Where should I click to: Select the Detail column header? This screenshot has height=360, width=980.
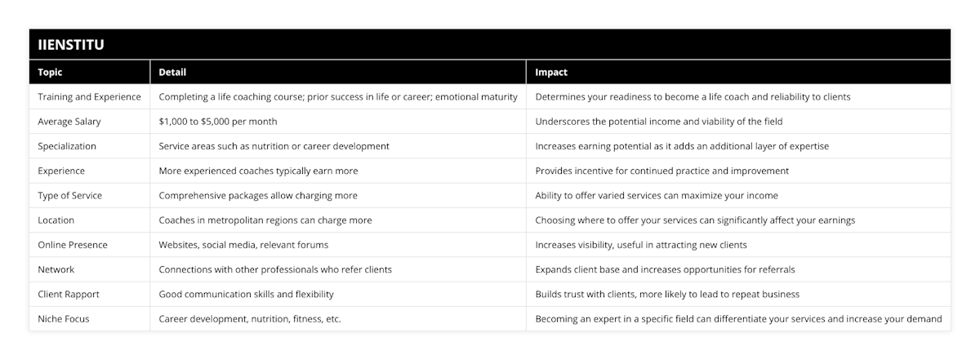172,72
